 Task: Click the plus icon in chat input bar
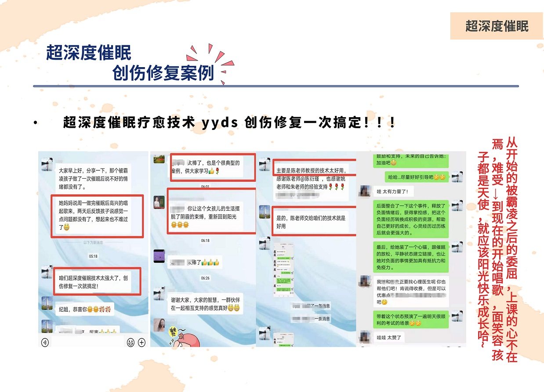click(141, 342)
